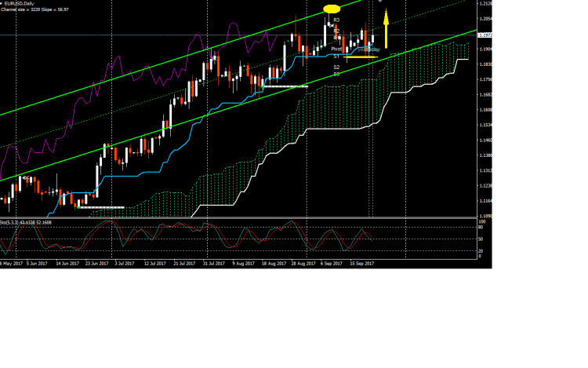Click the 14 Jun 2017 date label
The width and height of the screenshot is (588, 368).
(x=67, y=264)
